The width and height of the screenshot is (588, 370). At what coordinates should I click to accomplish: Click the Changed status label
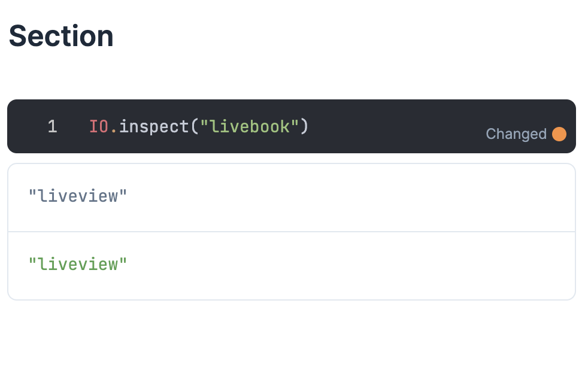coord(516,134)
